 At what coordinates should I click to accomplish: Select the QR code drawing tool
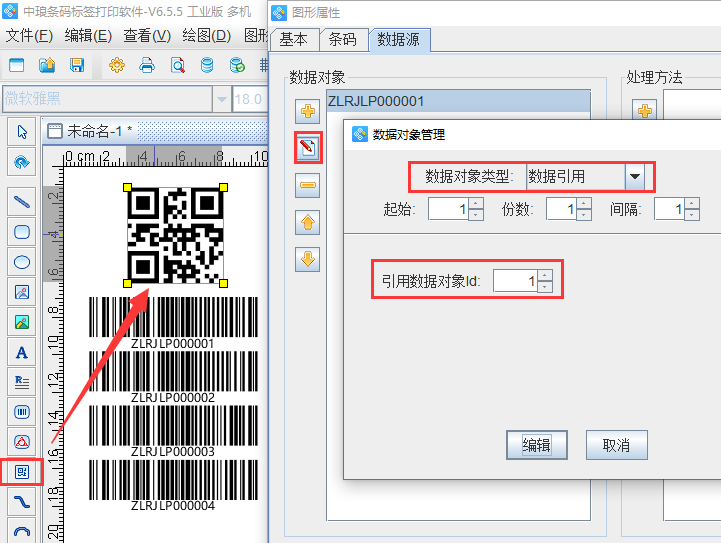tap(22, 472)
